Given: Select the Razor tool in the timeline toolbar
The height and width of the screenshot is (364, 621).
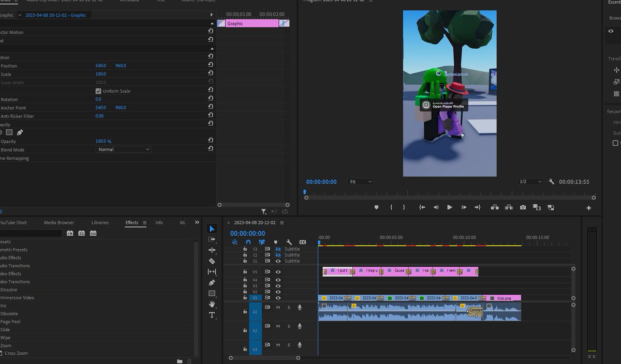Looking at the screenshot, I should 212,261.
